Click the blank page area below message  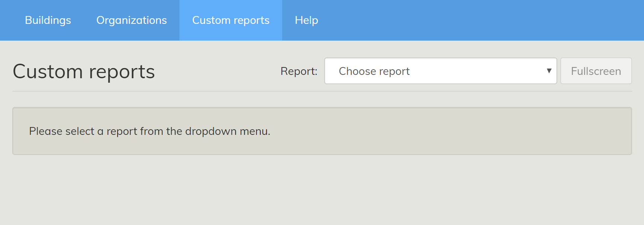(322, 190)
